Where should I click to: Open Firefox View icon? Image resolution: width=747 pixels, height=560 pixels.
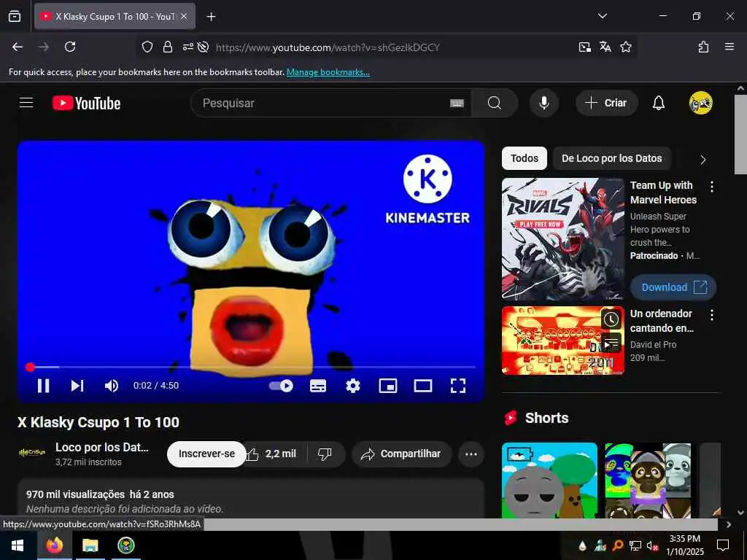click(x=15, y=16)
